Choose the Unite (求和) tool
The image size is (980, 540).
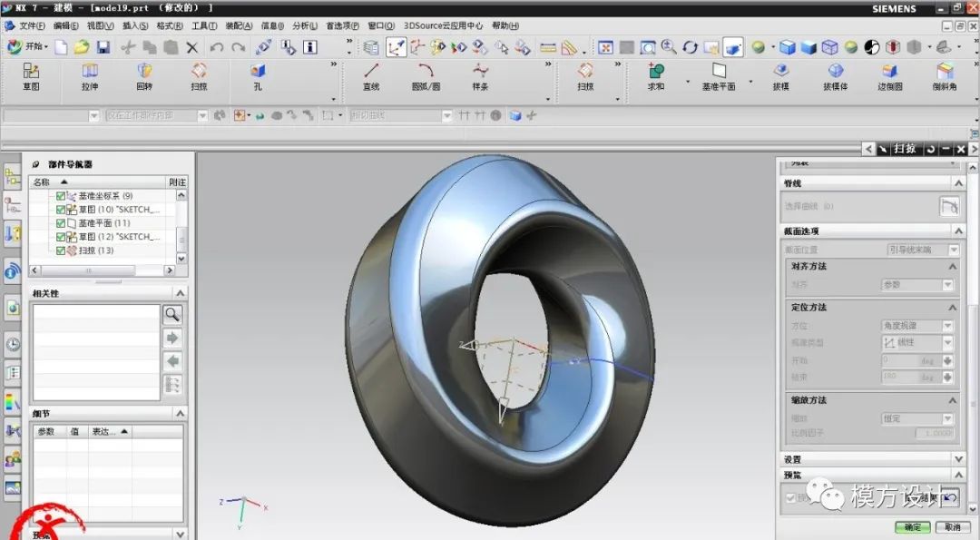[x=656, y=77]
